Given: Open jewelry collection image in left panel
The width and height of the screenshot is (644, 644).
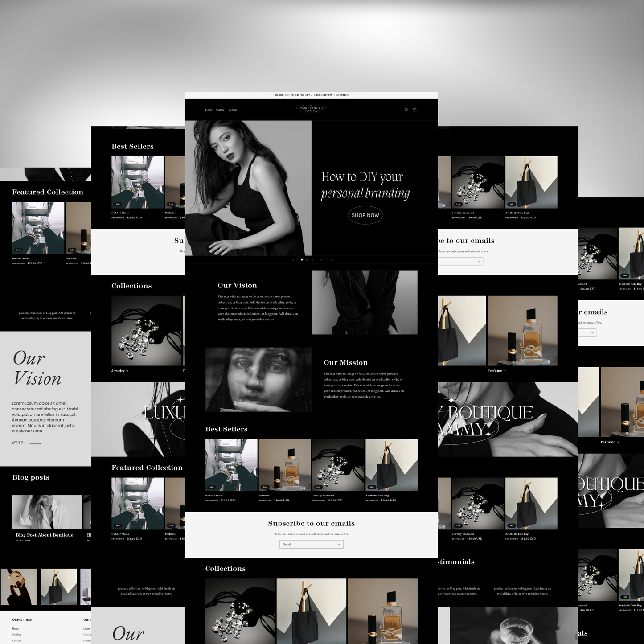Looking at the screenshot, I should click(x=147, y=331).
